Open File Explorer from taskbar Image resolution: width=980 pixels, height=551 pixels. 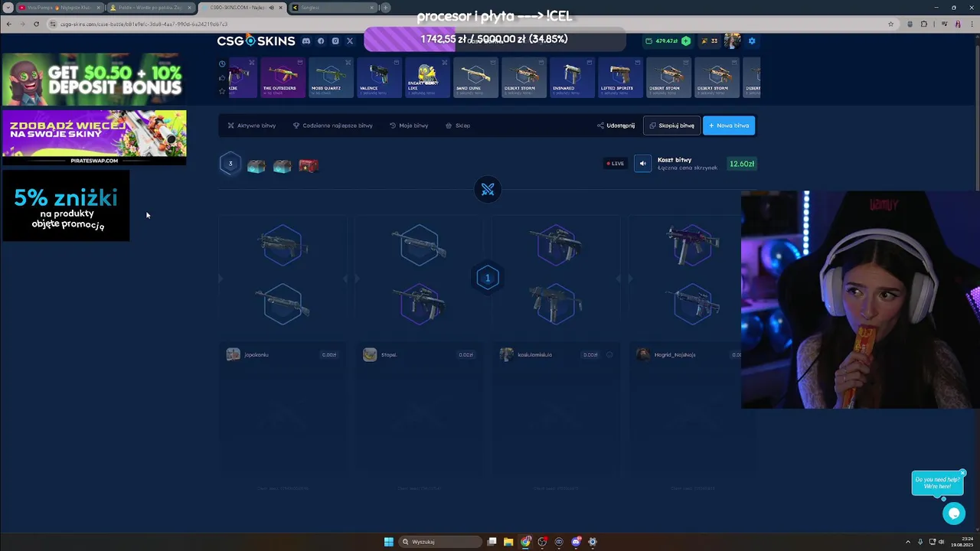click(508, 542)
